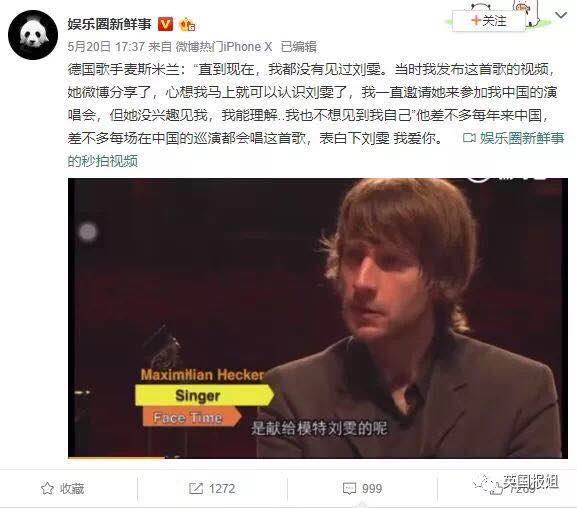
Task: Click the video camera icon before link
Action: point(469,138)
